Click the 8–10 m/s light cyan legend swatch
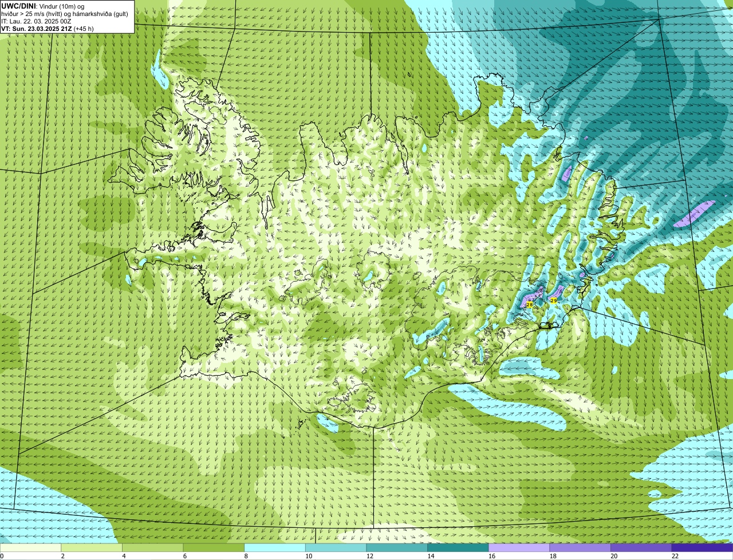Image resolution: width=733 pixels, height=560 pixels. pyautogui.click(x=275, y=547)
